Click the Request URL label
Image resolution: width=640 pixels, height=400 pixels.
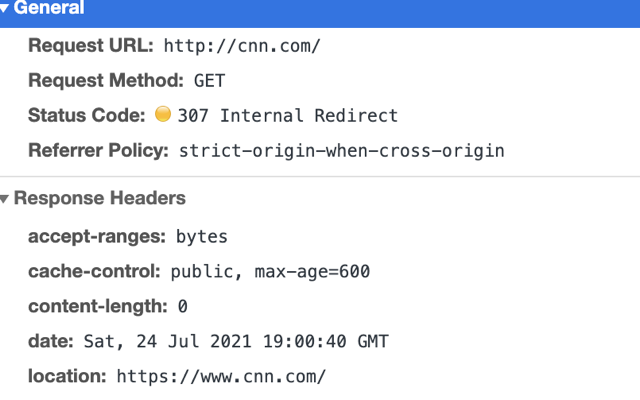point(91,46)
